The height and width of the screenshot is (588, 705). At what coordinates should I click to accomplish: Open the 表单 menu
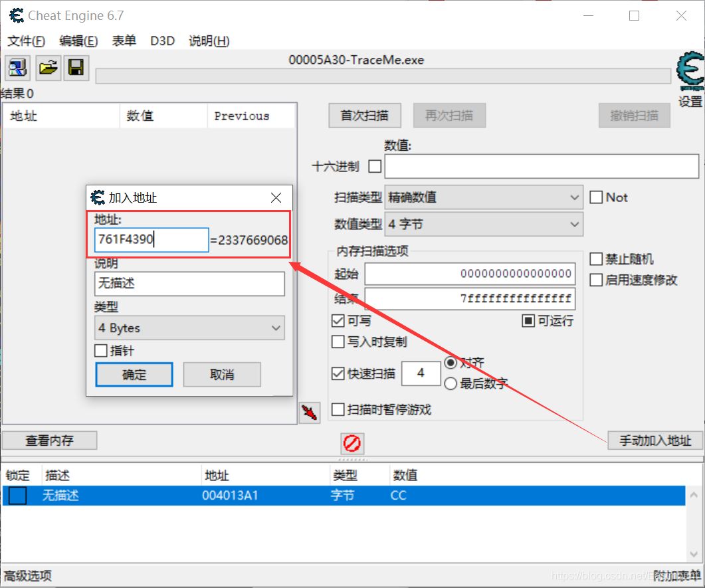(124, 41)
